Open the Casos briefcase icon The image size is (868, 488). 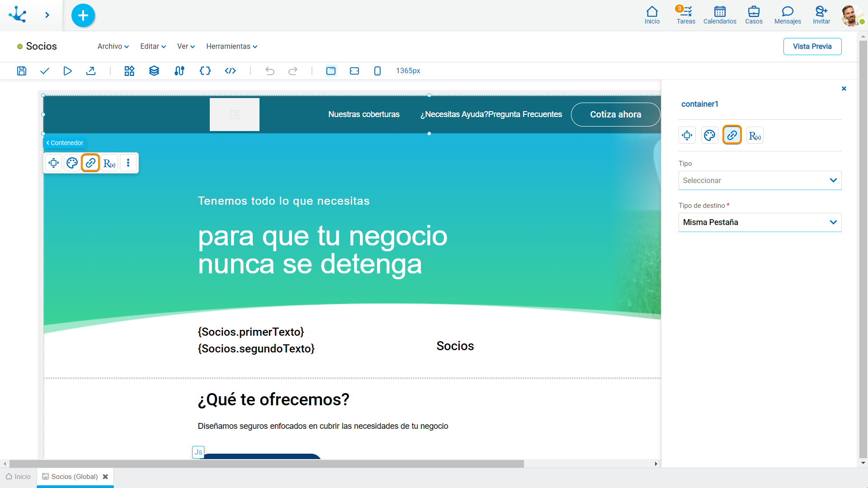[x=754, y=15]
